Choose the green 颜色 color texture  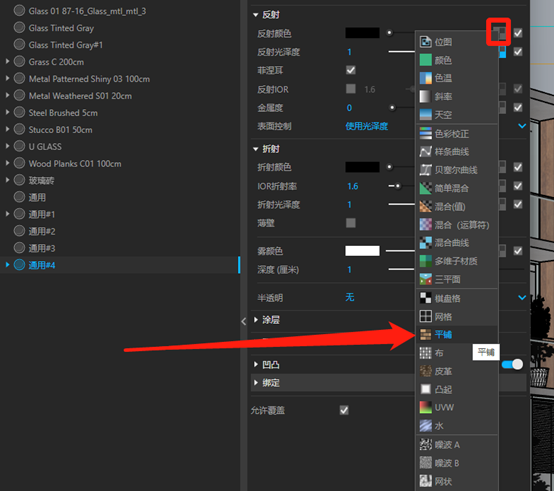(x=425, y=60)
